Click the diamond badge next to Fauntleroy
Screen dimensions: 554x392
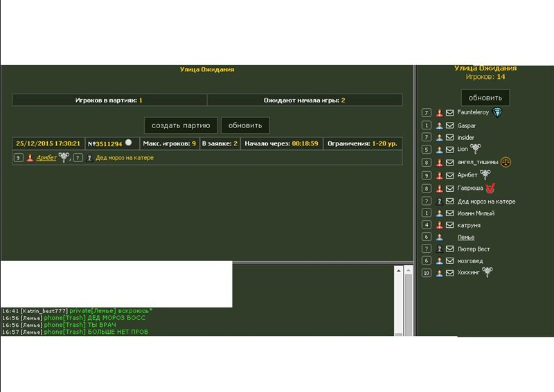[497, 113]
